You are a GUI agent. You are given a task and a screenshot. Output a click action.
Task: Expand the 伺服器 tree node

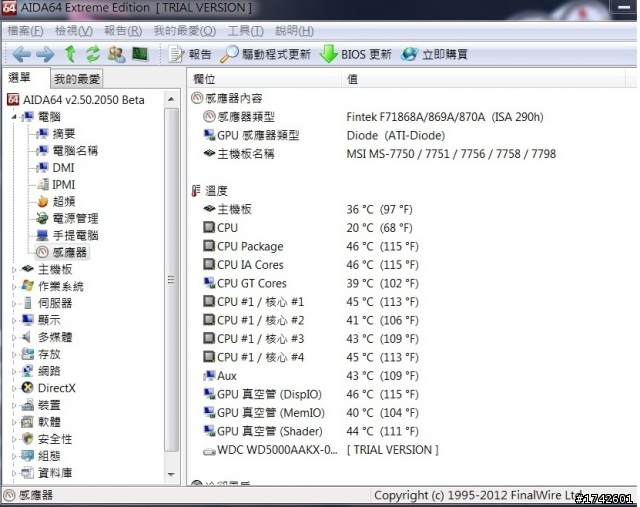[14, 303]
